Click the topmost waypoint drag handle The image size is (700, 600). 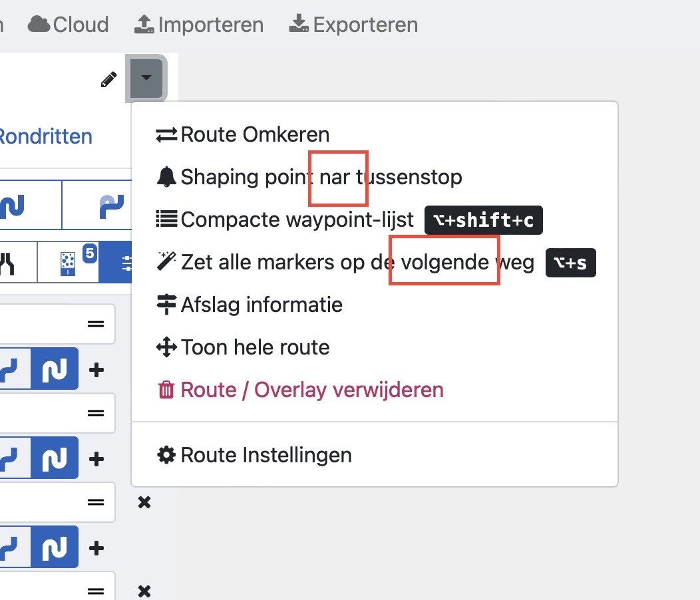coord(96,324)
